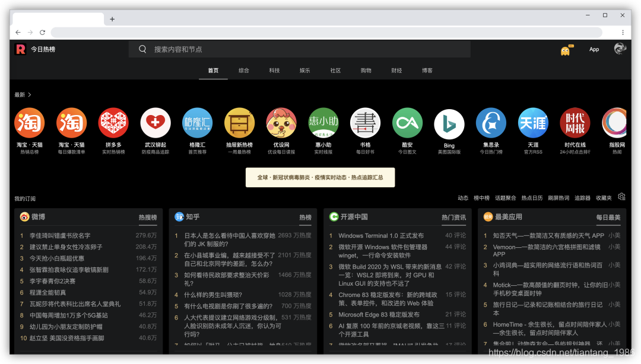The image size is (641, 364).
Task: Click the 最美应用 card logo icon
Action: tap(488, 217)
